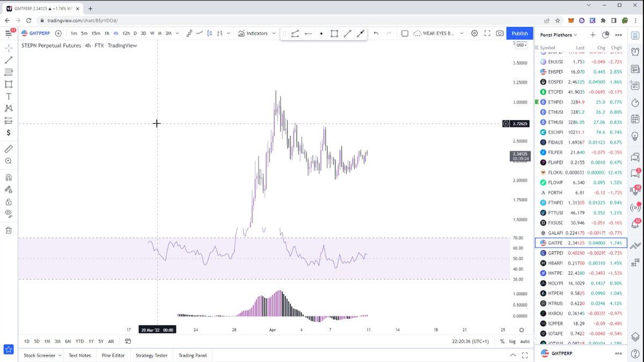Select the FLOKIU watchlist row
The width and height of the screenshot is (644, 362).
(581, 172)
